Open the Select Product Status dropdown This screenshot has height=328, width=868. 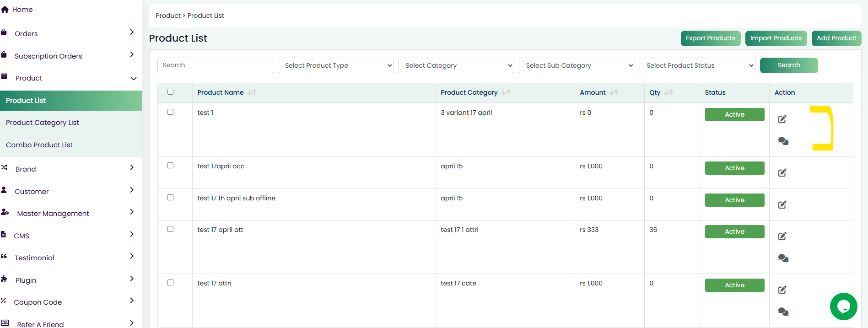point(697,65)
